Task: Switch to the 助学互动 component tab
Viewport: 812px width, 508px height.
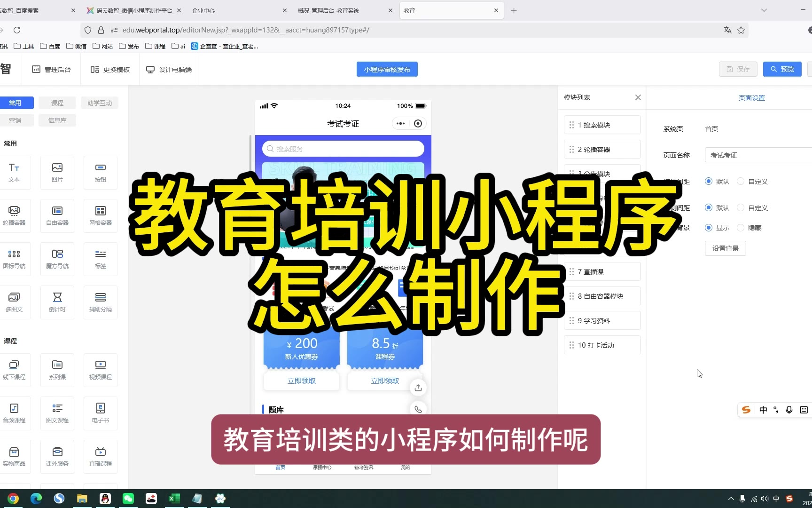Action: [x=100, y=103]
